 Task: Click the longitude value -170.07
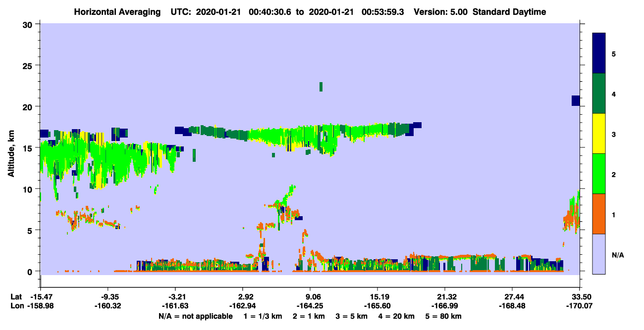point(580,306)
